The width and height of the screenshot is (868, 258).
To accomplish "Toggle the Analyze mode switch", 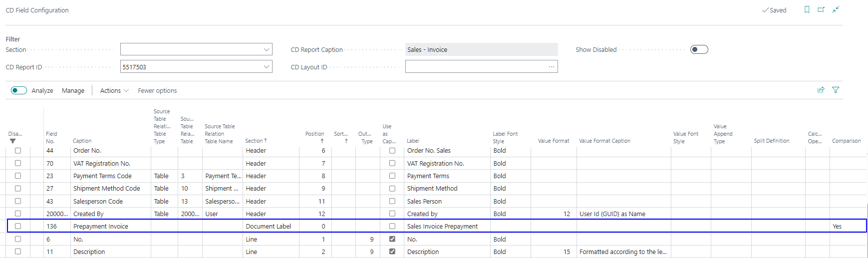I will (19, 90).
